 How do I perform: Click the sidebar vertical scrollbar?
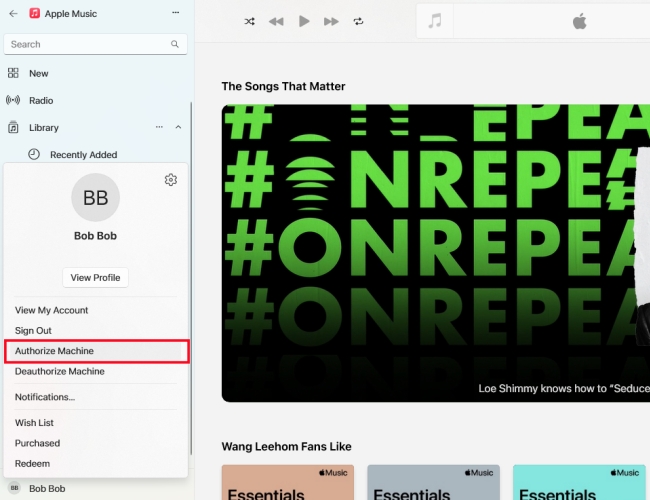(191, 278)
